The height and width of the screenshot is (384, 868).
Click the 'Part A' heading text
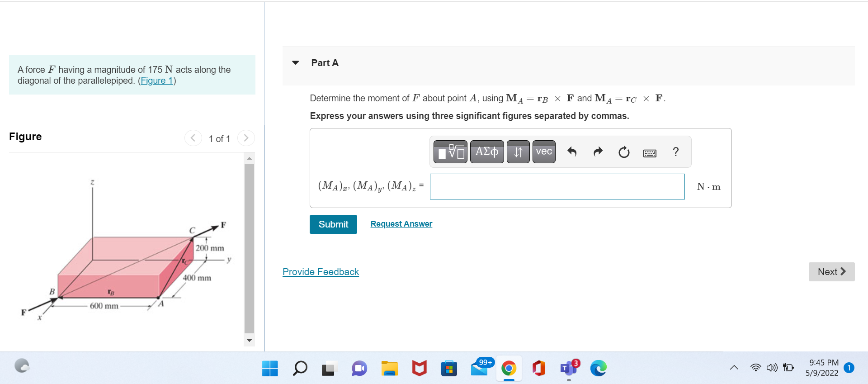[x=325, y=63]
